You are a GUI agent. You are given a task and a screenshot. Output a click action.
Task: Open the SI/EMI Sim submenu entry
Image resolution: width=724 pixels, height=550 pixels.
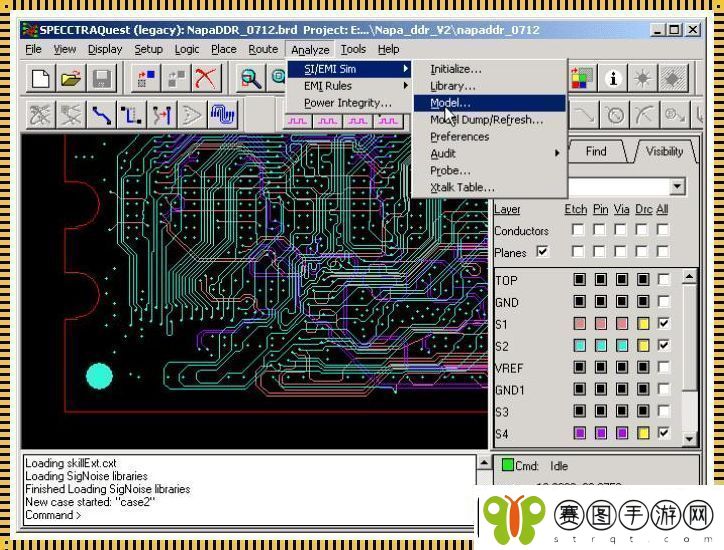click(350, 69)
